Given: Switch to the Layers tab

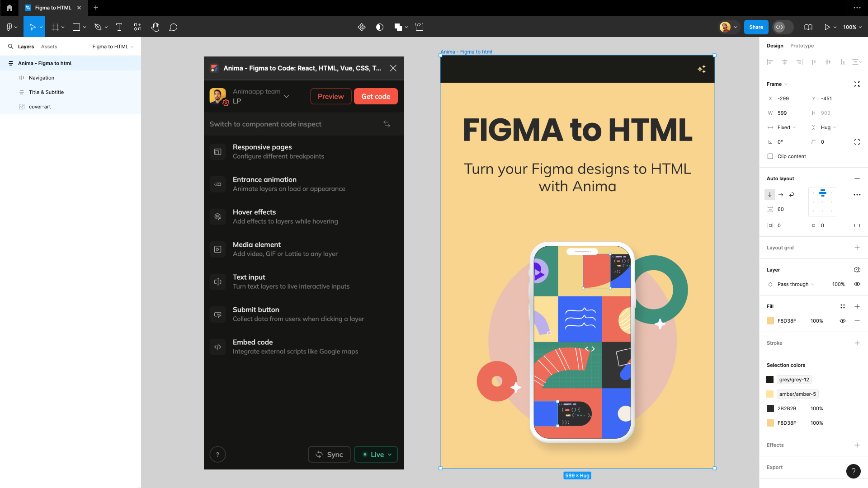Looking at the screenshot, I should (x=26, y=47).
